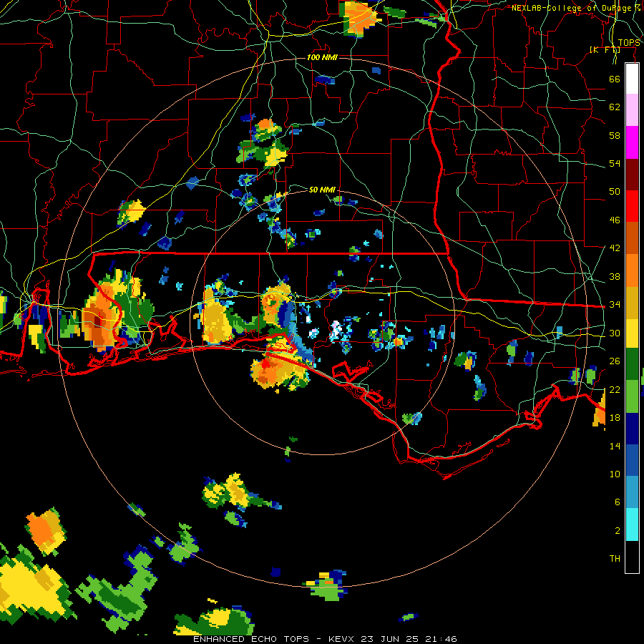Select the yellow legend swatch

[x=632, y=333]
